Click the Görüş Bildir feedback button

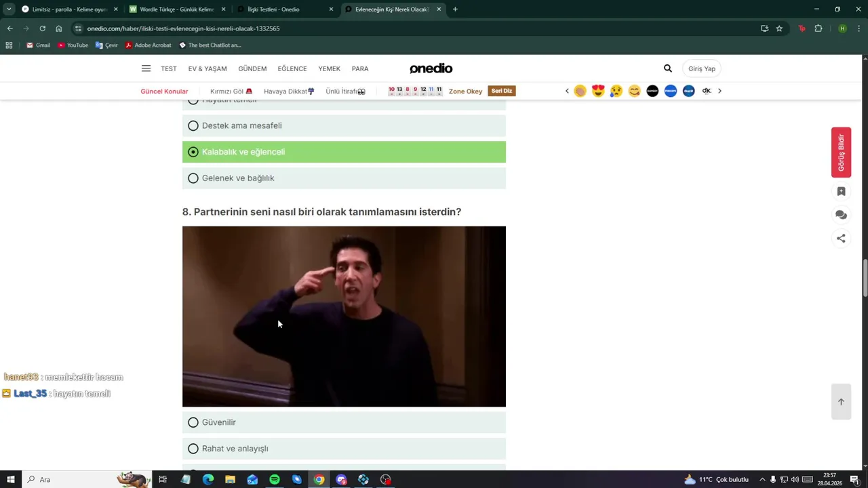pos(841,152)
